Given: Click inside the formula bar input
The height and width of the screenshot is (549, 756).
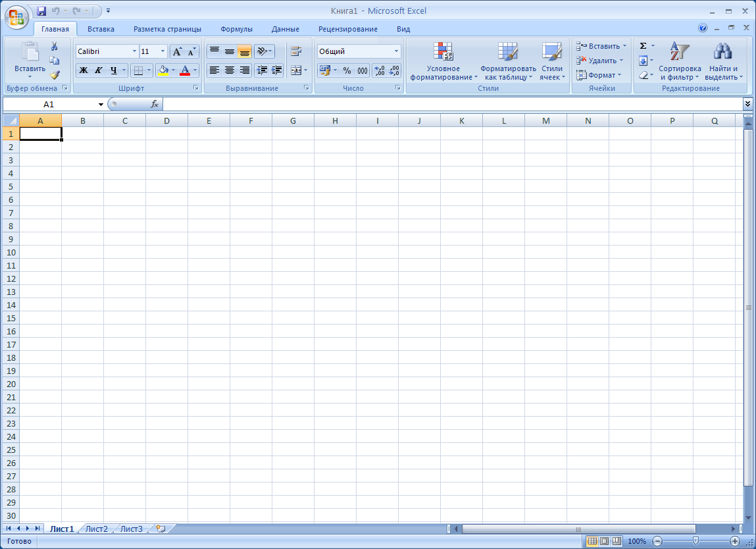Looking at the screenshot, I should [x=452, y=104].
